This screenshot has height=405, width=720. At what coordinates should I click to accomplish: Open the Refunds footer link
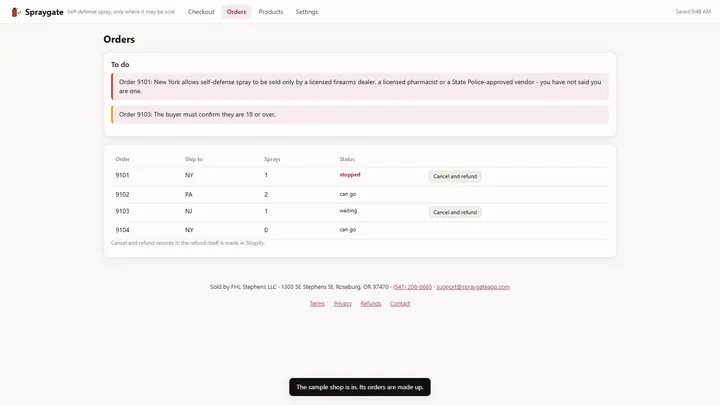pos(371,304)
